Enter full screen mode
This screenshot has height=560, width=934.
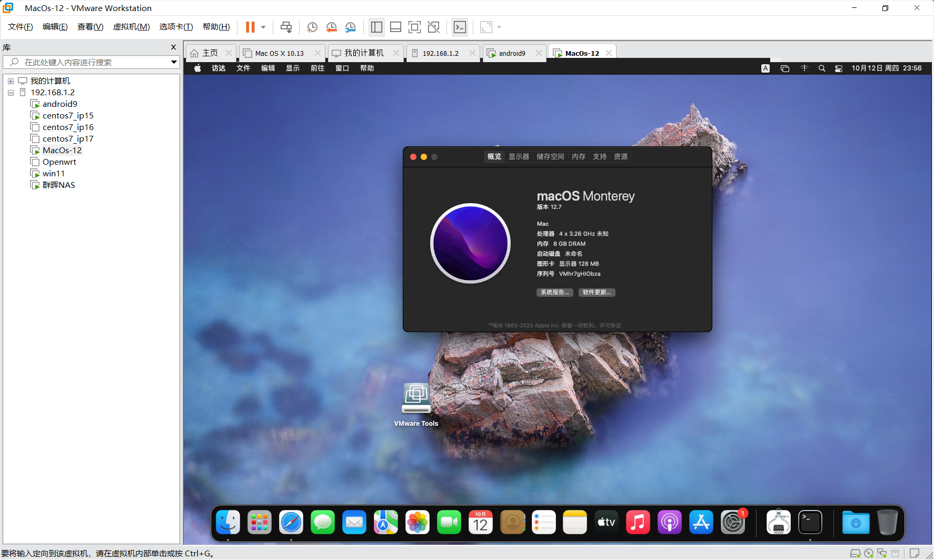[414, 27]
